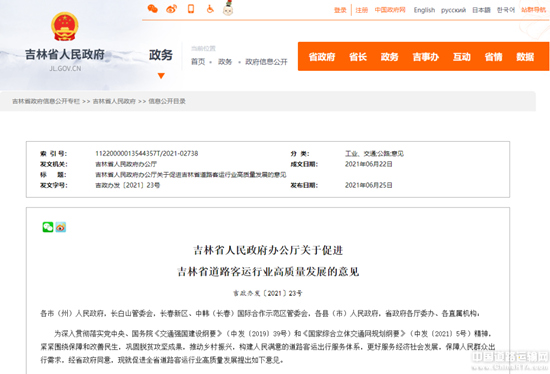Enable accessibility mode wheelchair icon
Viewport: 550px width, 374px height.
[x=210, y=9]
